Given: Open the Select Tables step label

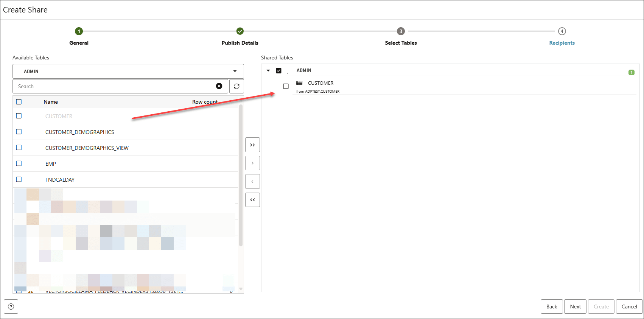Looking at the screenshot, I should coord(401,43).
